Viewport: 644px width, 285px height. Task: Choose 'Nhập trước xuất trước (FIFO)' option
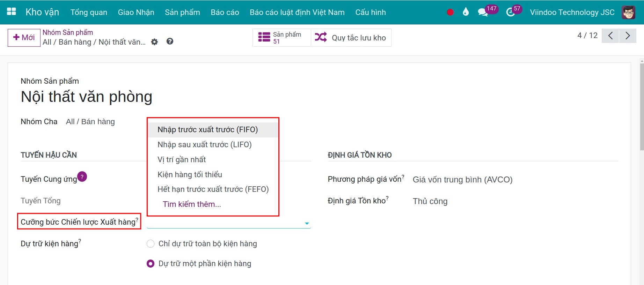[213, 129]
